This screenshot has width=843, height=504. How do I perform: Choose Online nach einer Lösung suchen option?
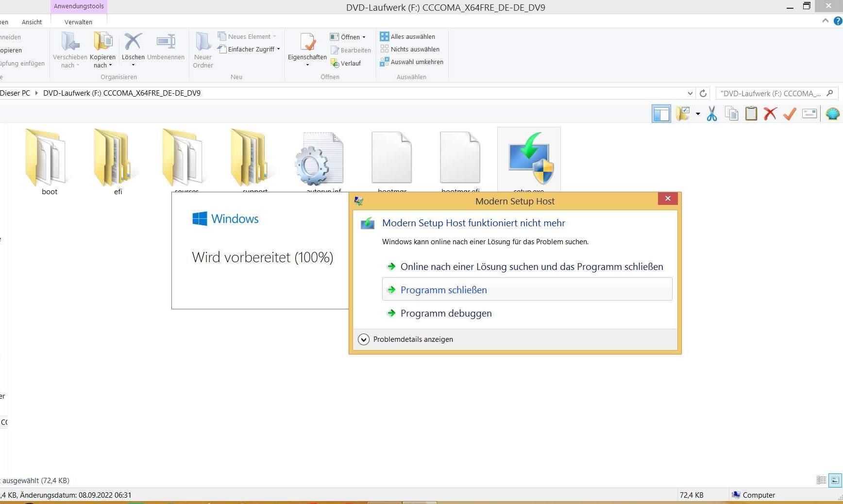(527, 267)
